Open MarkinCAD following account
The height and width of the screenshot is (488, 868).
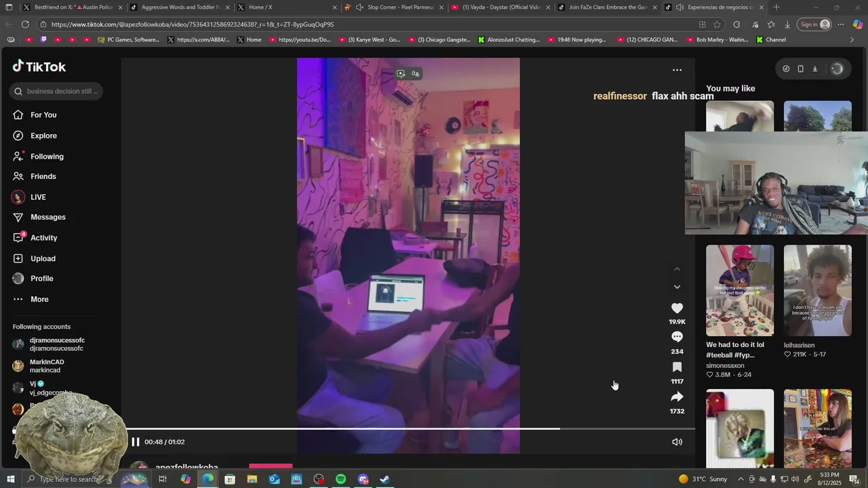pyautogui.click(x=47, y=366)
